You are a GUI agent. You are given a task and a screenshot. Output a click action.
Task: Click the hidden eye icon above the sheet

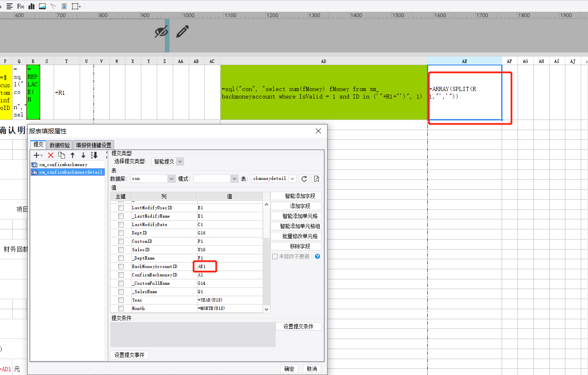(161, 31)
